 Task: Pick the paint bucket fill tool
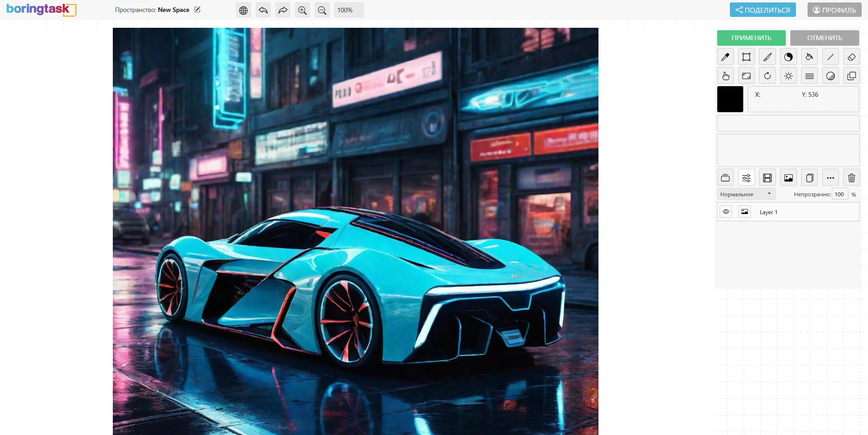(809, 57)
